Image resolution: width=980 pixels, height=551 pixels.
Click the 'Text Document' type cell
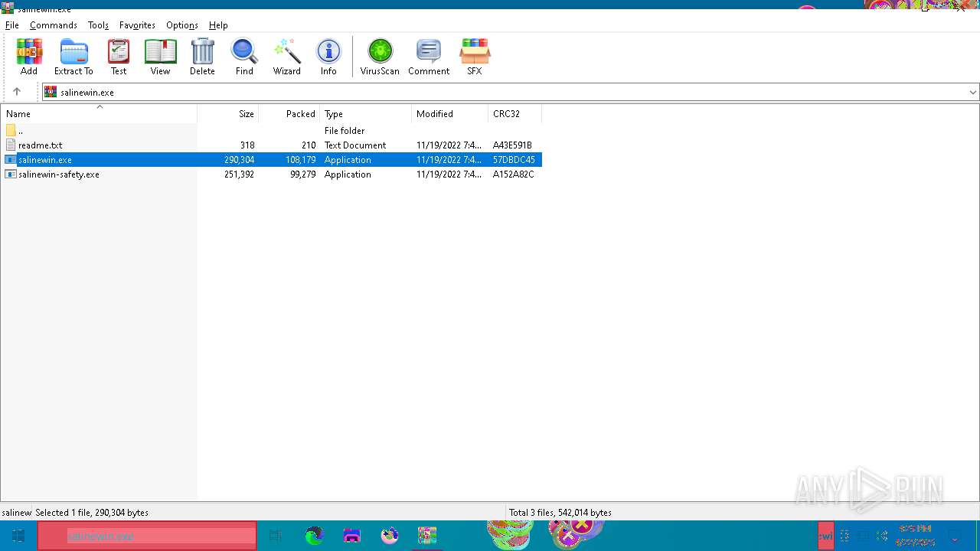point(355,145)
